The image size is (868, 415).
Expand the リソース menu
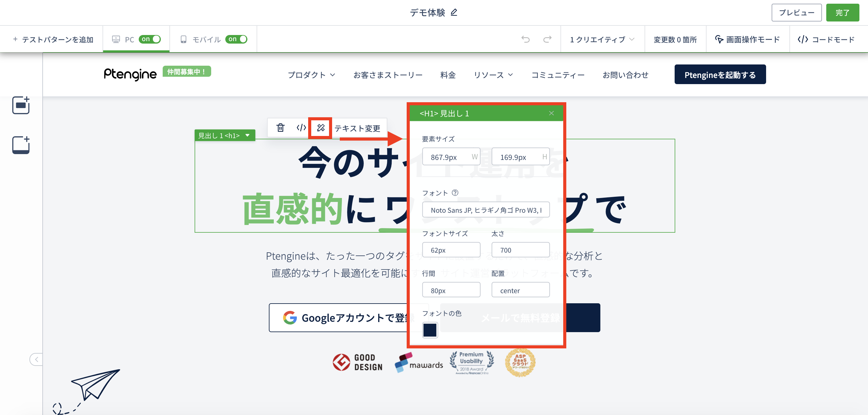pos(493,75)
